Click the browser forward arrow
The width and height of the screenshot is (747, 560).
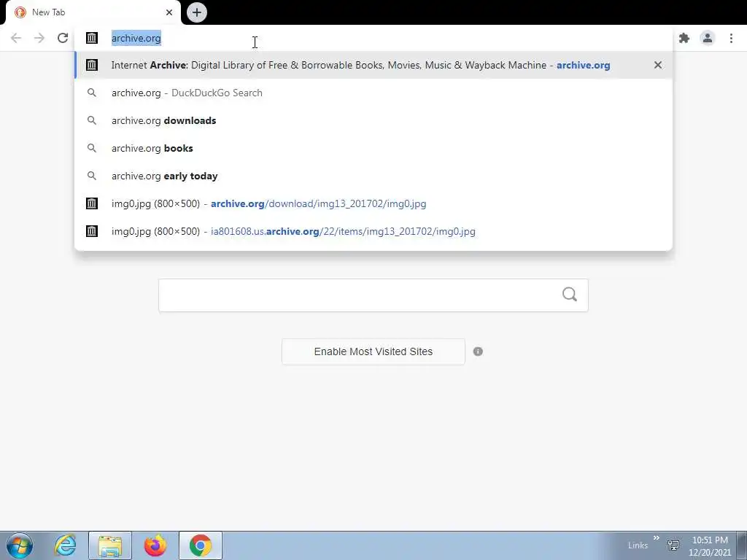click(39, 38)
